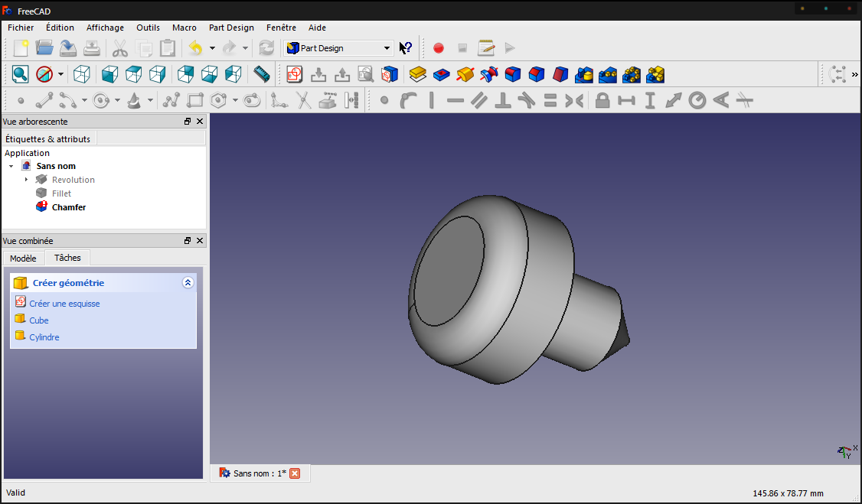Click the Pocket tool blue icon

[x=442, y=74]
